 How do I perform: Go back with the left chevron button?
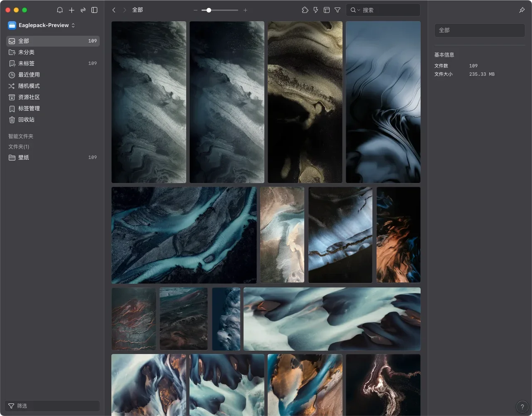pos(114,10)
